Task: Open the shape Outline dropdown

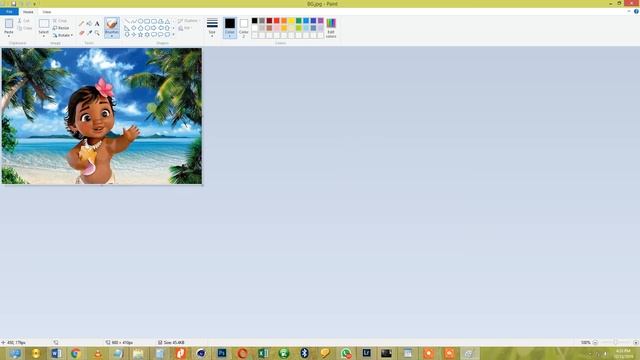Action: tap(188, 21)
